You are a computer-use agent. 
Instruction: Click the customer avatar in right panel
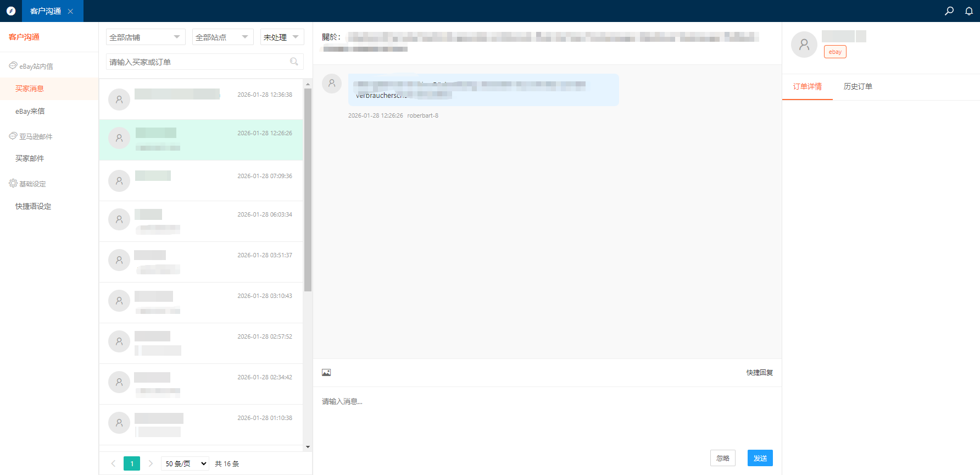[x=804, y=45]
